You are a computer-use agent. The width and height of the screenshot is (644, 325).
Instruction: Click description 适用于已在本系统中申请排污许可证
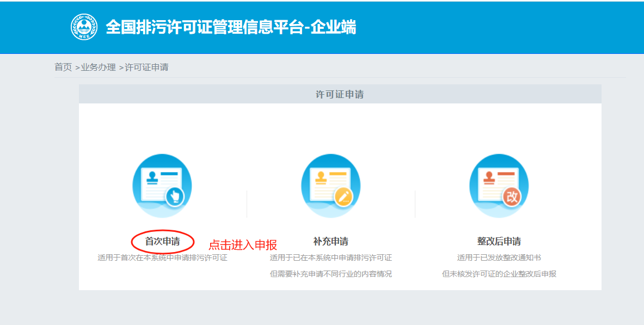[x=330, y=257]
